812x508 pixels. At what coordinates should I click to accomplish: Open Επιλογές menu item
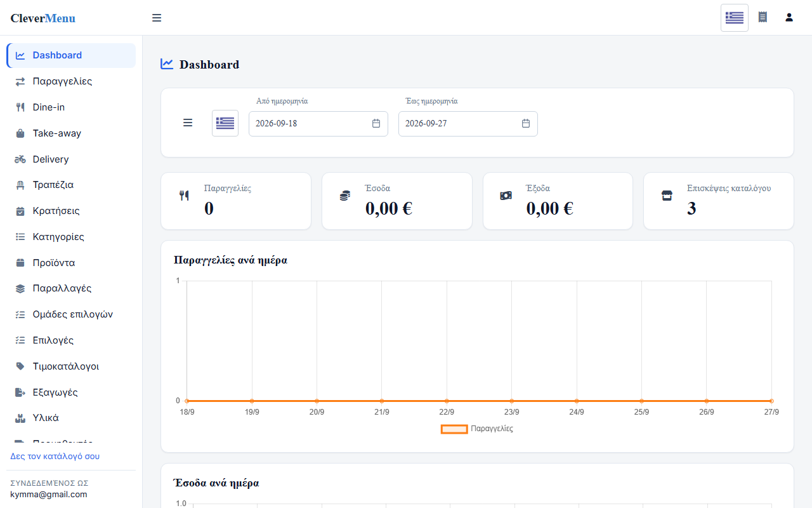point(71,340)
